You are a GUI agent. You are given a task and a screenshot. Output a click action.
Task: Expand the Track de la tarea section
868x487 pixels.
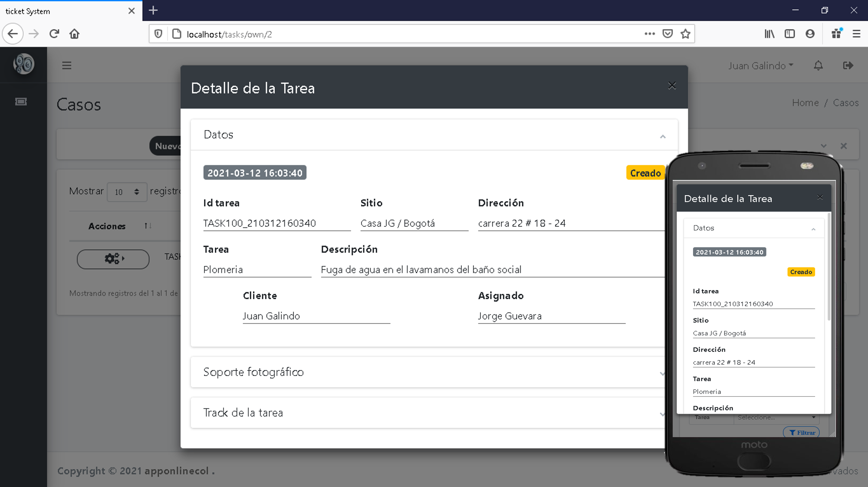(x=427, y=413)
